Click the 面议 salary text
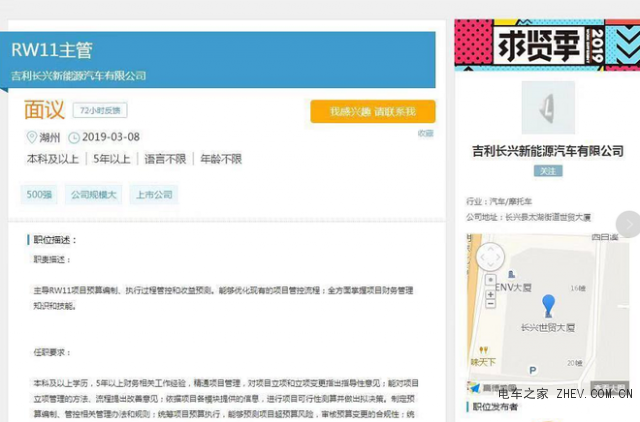The width and height of the screenshot is (640, 422). point(44,109)
